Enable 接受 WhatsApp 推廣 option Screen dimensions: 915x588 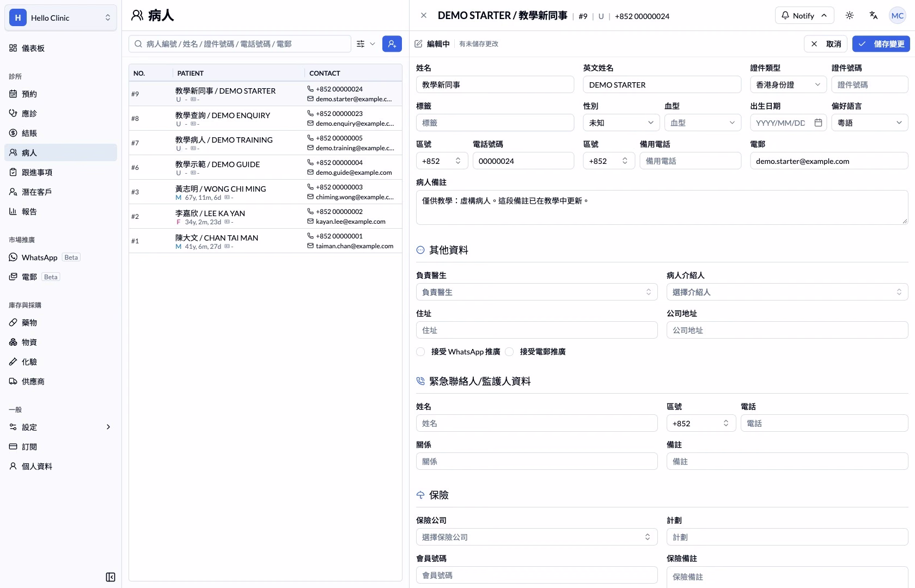(x=420, y=352)
